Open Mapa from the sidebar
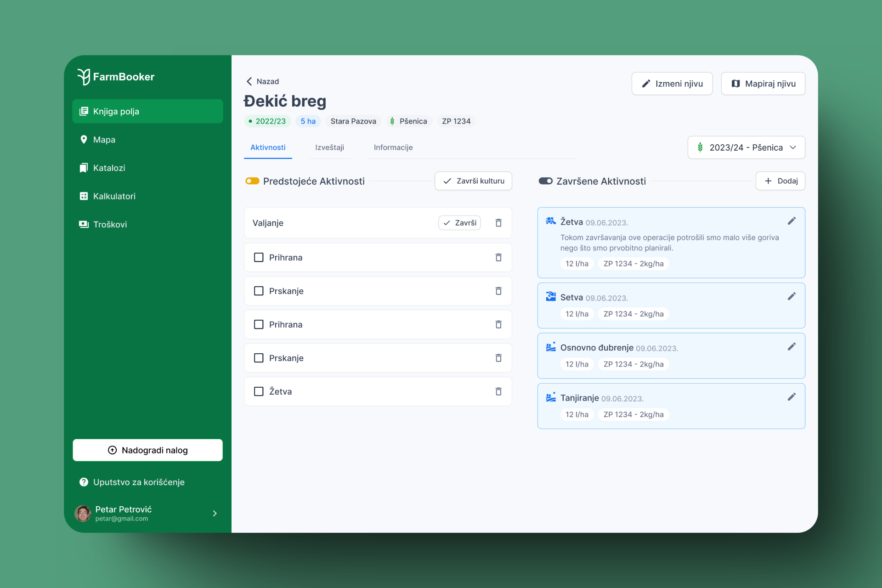 [x=104, y=140]
